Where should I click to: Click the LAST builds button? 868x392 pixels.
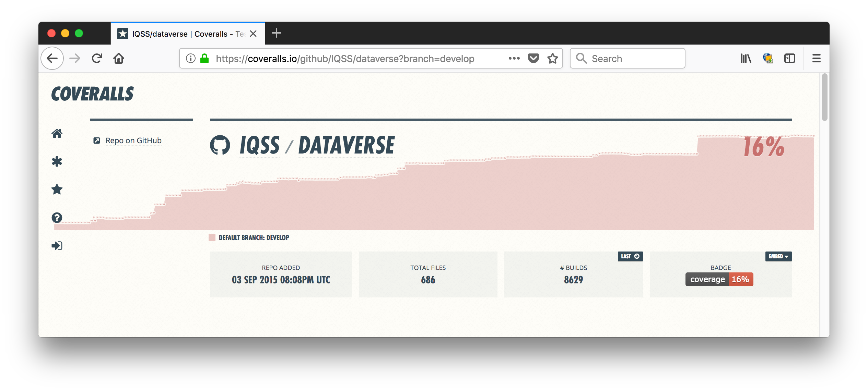(x=630, y=256)
